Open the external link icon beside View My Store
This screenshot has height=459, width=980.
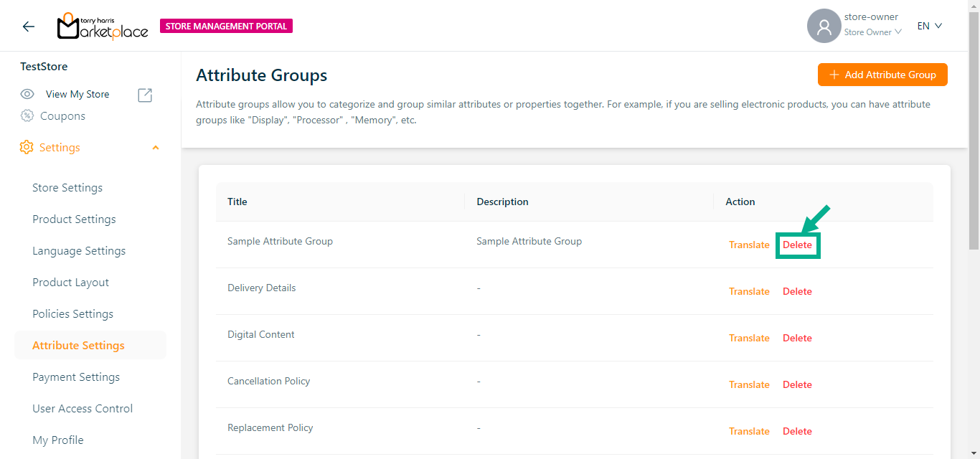(145, 95)
